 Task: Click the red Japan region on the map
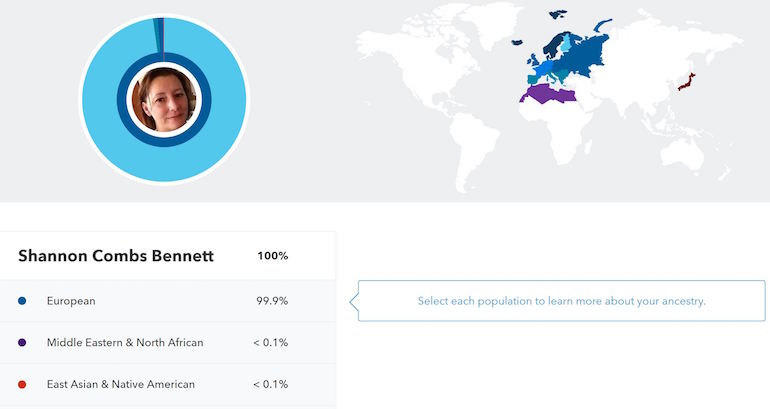coord(687,82)
